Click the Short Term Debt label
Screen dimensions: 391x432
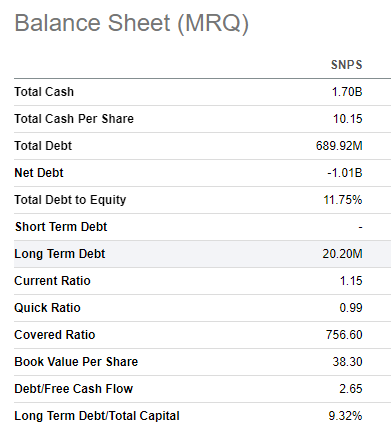61,227
